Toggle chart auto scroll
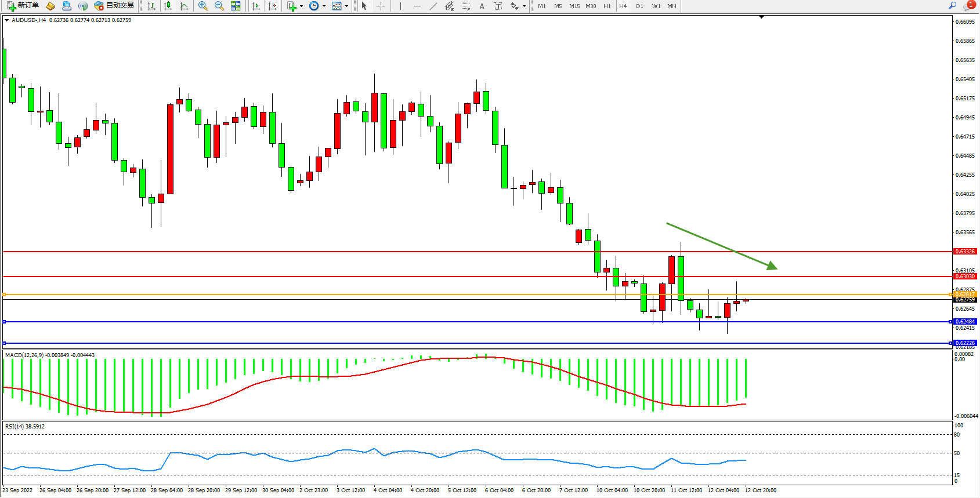Viewport: 980px width, 498px height. point(255,6)
